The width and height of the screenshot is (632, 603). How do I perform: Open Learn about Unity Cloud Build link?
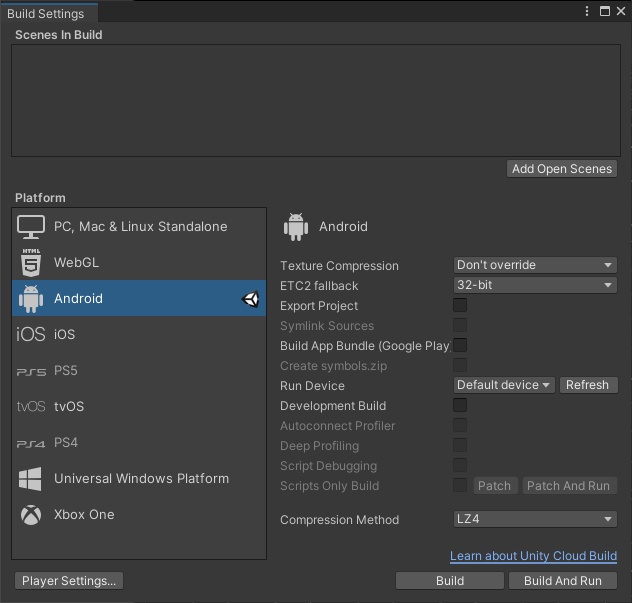tap(533, 556)
